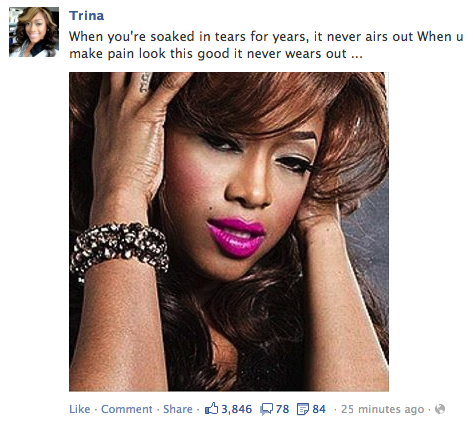
Task: View the 3,846 likes count
Action: 237,409
